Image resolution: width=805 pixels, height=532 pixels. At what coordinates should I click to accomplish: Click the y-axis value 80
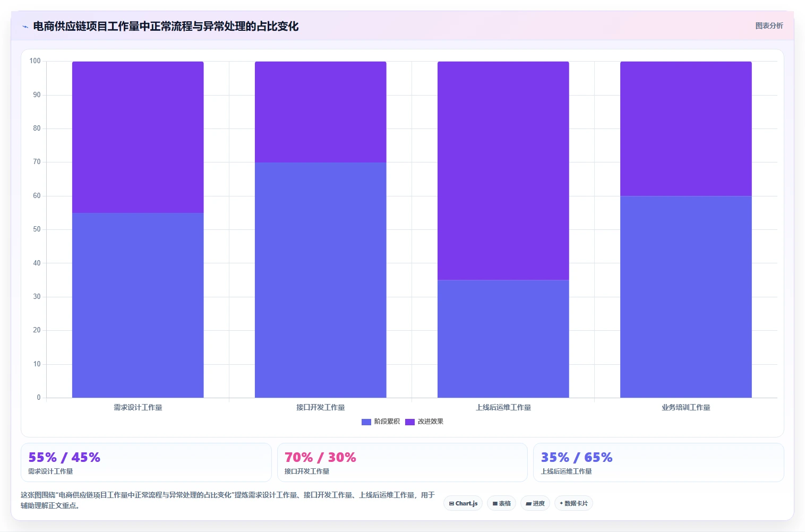coord(37,128)
